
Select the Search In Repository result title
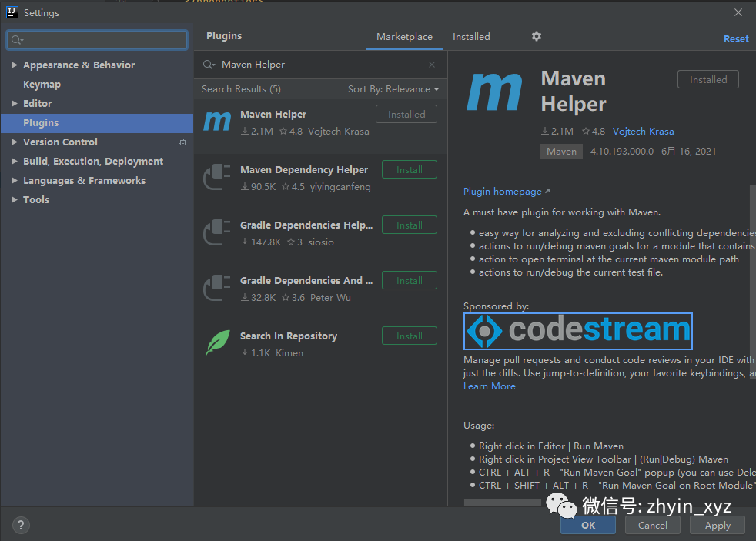click(289, 336)
